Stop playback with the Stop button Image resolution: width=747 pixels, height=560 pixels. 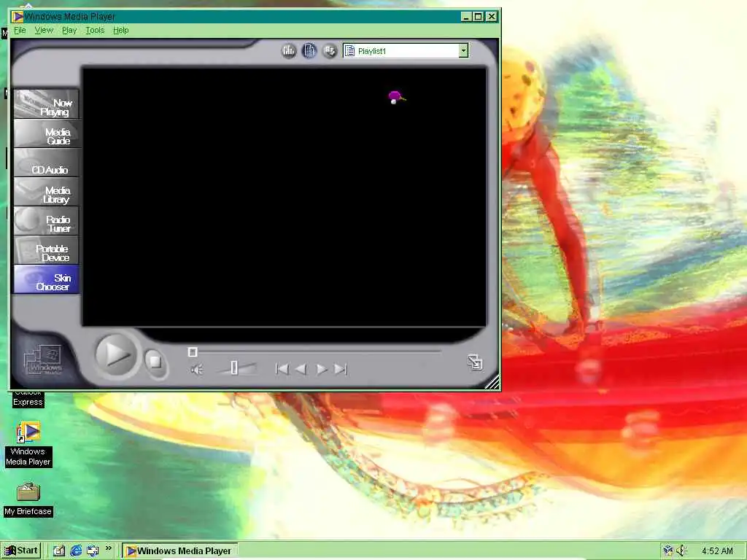[155, 362]
